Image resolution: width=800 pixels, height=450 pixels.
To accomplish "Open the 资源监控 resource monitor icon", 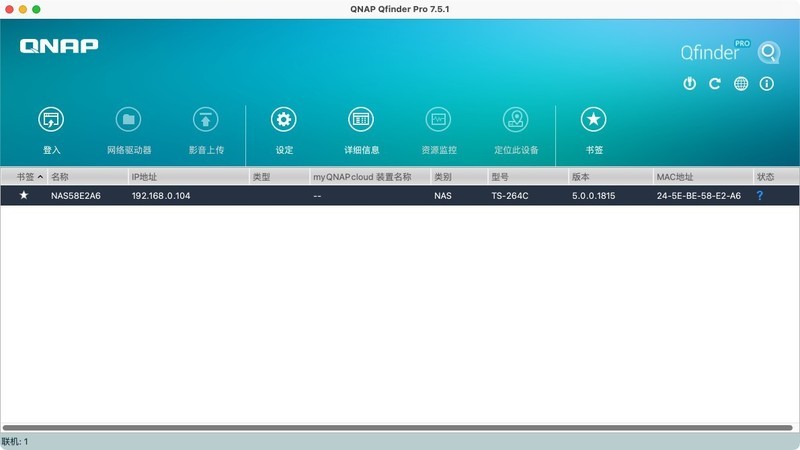I will [438, 119].
